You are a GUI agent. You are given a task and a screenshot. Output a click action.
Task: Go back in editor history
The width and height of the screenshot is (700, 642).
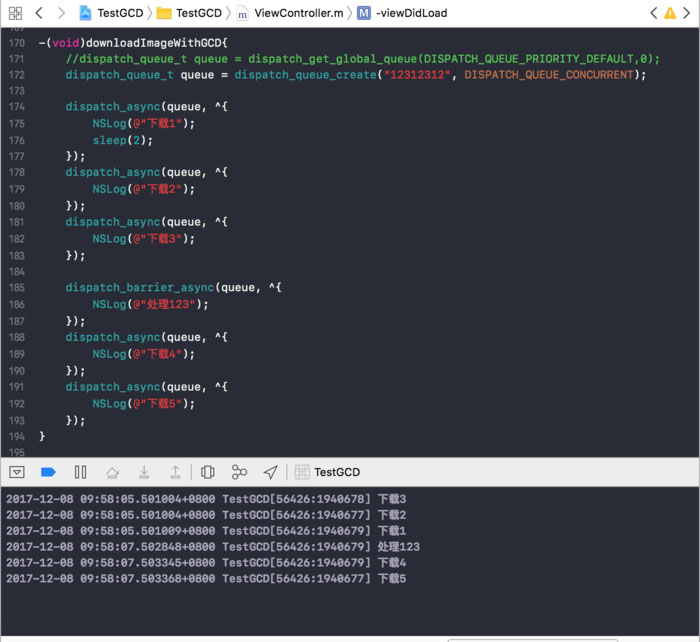point(39,13)
